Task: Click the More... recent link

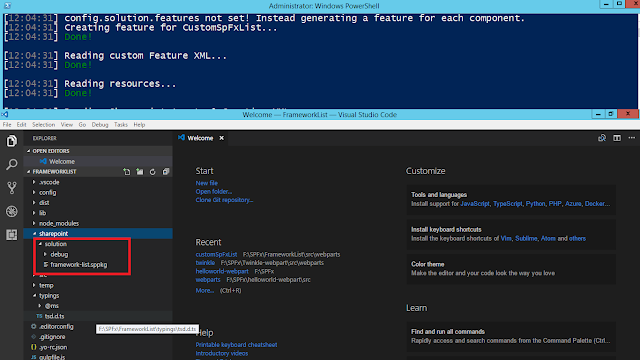Action: pyautogui.click(x=204, y=291)
